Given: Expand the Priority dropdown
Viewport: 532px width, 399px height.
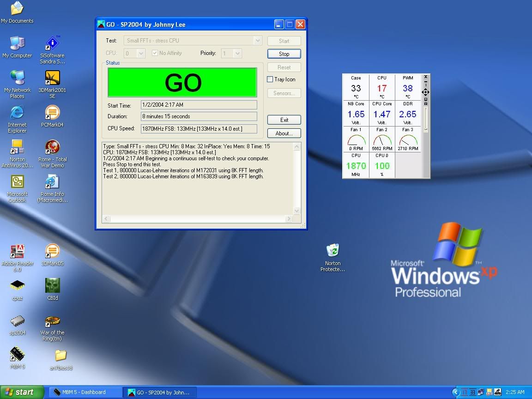Looking at the screenshot, I should (x=237, y=54).
